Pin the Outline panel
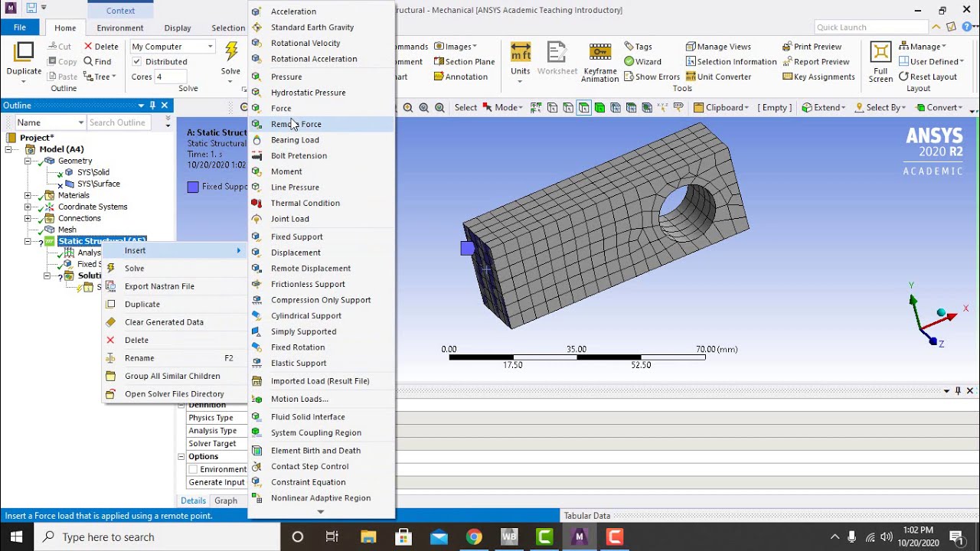This screenshot has width=980, height=551. (x=152, y=106)
